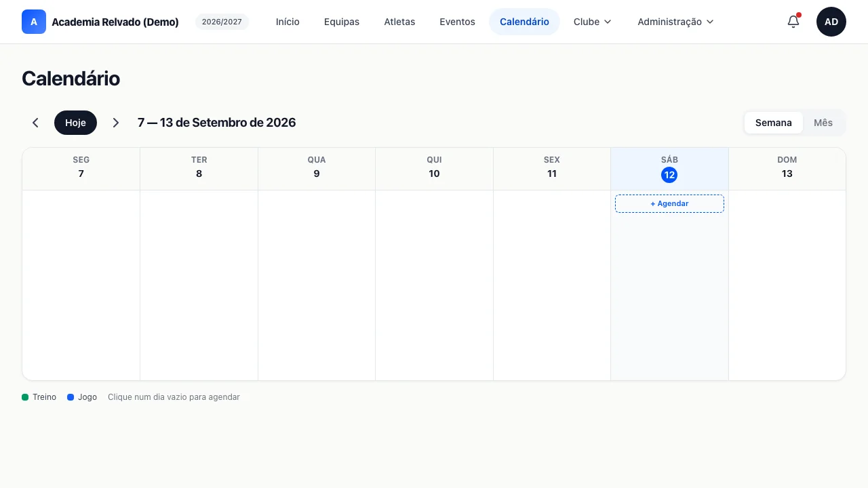
Task: Select the Calendário nav tab
Action: tap(524, 22)
